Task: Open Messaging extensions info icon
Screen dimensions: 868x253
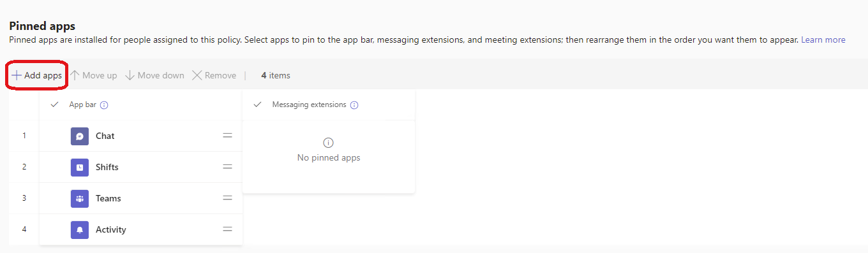Action: coord(354,105)
